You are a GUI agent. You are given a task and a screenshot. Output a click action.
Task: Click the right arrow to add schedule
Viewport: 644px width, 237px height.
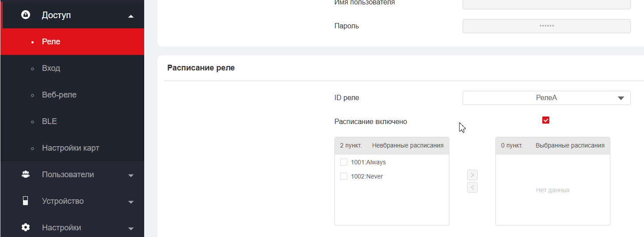click(472, 175)
